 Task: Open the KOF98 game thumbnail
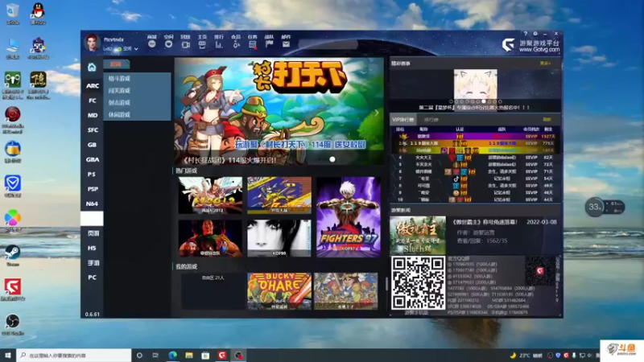pyautogui.click(x=279, y=238)
